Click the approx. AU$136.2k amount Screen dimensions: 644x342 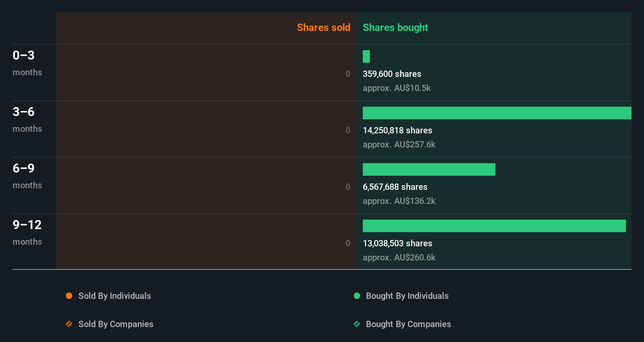pyautogui.click(x=399, y=201)
